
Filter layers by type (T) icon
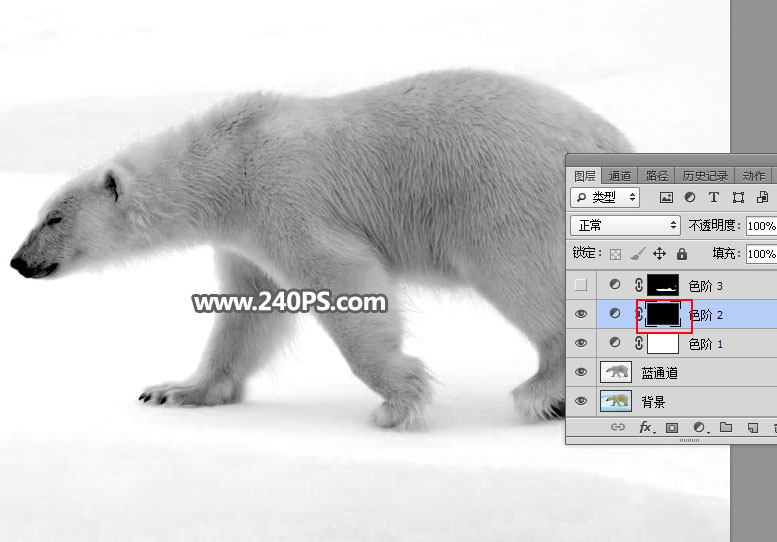pos(714,197)
